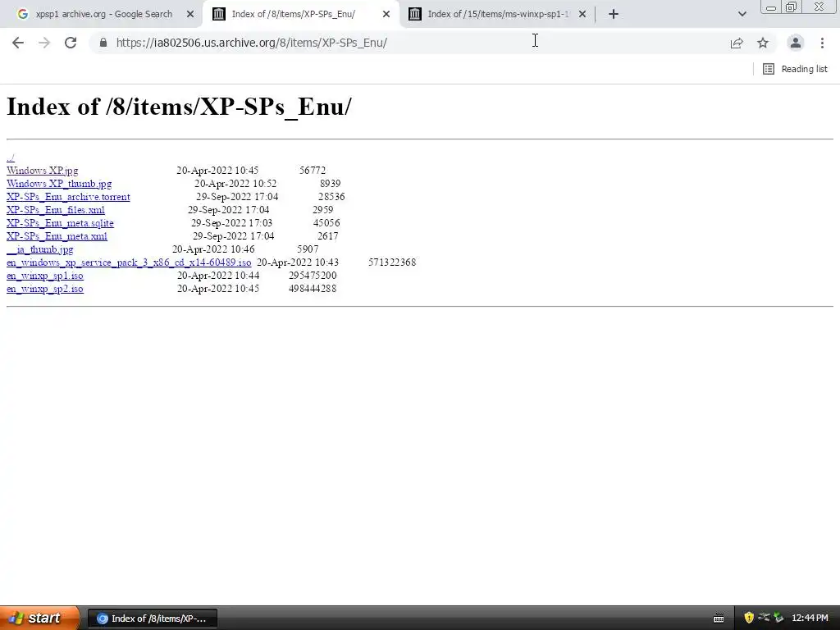This screenshot has width=840, height=630.
Task: Expand the tab search dropdown arrow
Action: point(742,15)
